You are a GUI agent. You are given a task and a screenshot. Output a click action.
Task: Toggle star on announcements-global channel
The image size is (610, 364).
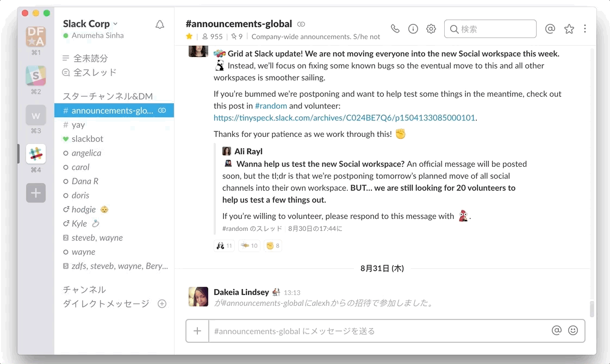[189, 36]
